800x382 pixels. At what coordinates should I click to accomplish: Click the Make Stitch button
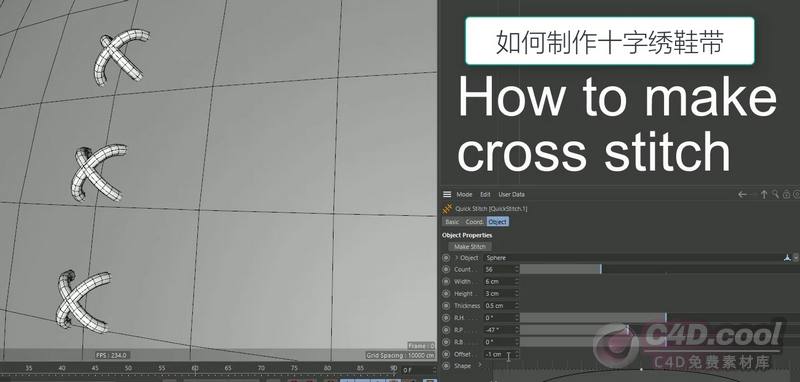click(470, 246)
